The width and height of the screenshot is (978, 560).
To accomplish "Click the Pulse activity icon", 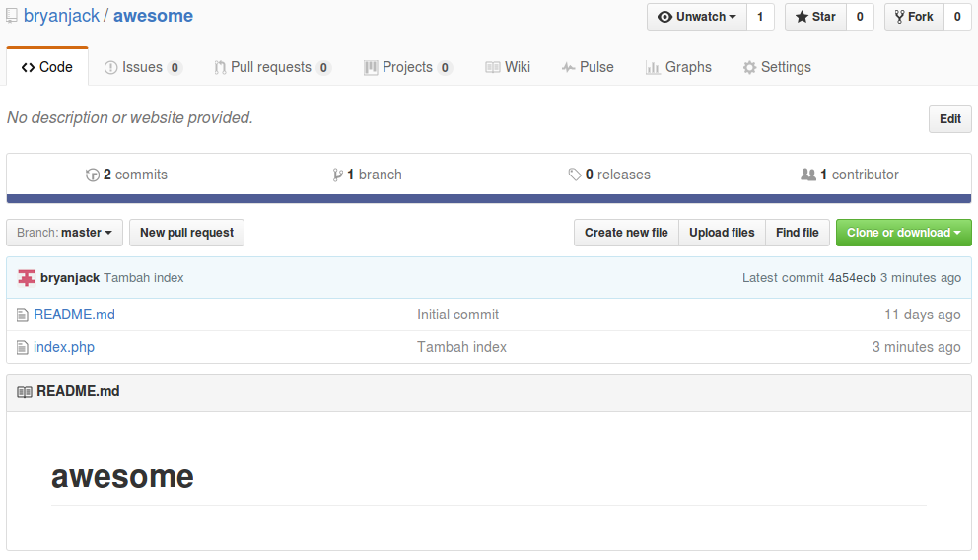I will coord(568,67).
